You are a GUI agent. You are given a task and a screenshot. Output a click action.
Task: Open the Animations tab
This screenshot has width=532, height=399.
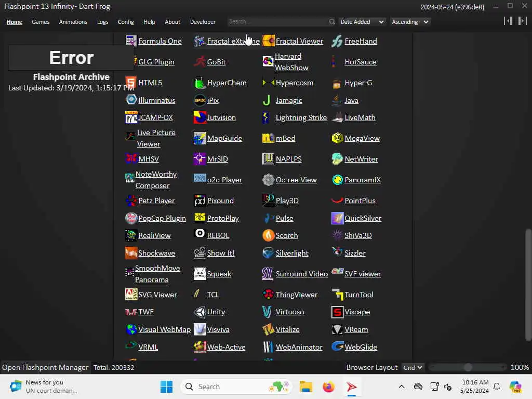[73, 22]
